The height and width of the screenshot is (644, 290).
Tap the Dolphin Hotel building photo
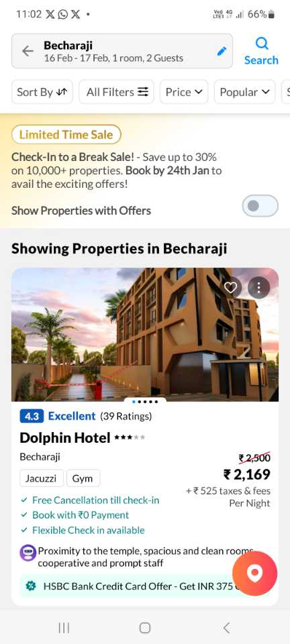[145, 334]
